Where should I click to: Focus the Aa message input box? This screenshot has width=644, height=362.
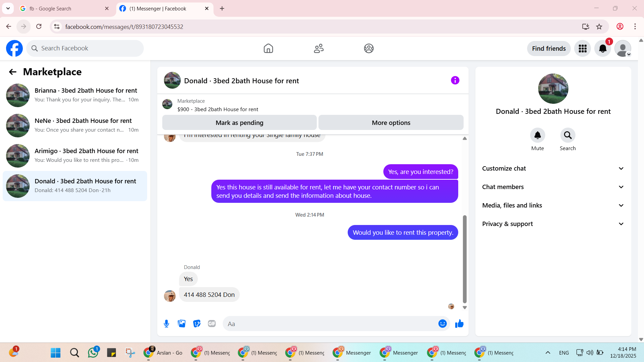click(x=329, y=324)
